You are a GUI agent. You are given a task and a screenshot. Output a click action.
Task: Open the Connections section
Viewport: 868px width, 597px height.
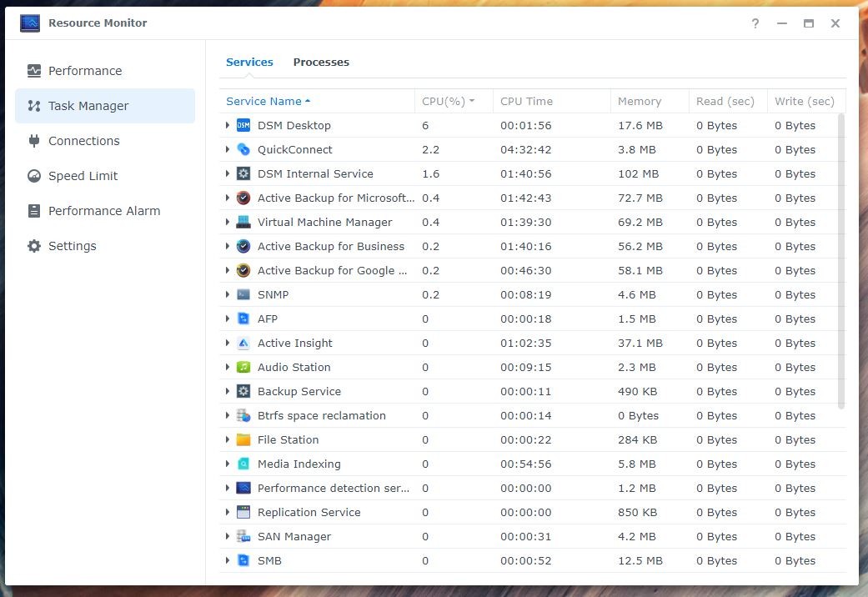[105, 141]
